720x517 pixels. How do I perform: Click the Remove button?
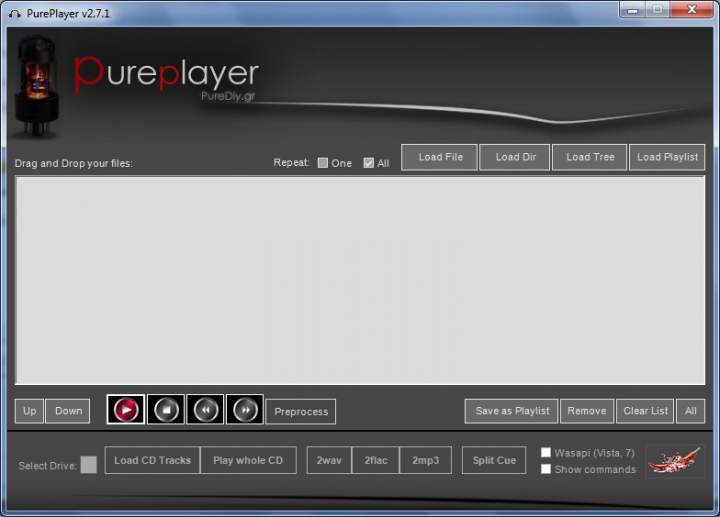click(587, 411)
